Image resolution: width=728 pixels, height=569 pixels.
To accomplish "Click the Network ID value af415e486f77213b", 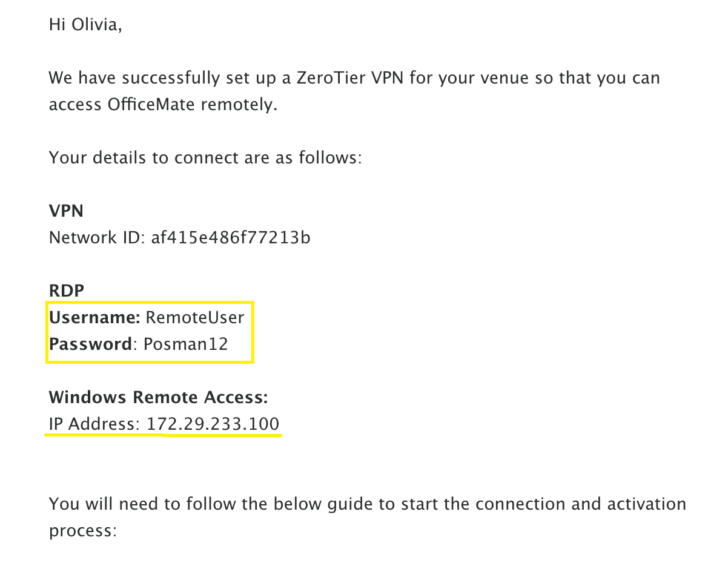I will point(231,237).
